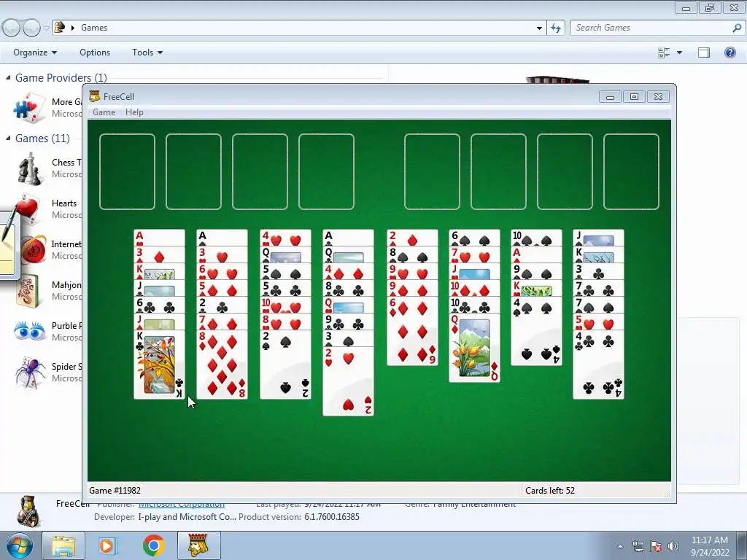Refresh the Games address bar

[x=556, y=28]
